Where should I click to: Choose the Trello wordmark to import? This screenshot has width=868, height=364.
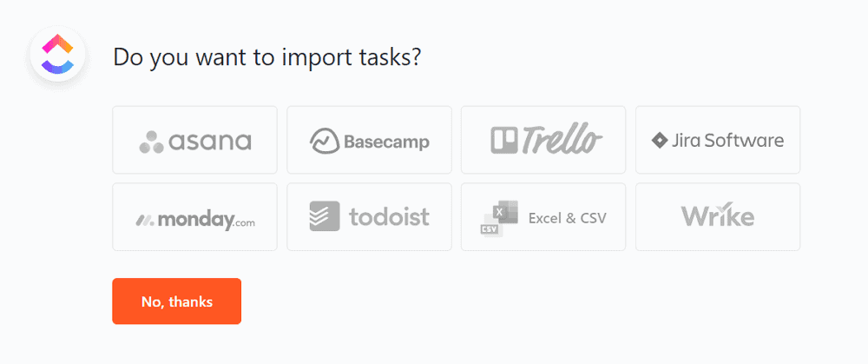tap(561, 140)
